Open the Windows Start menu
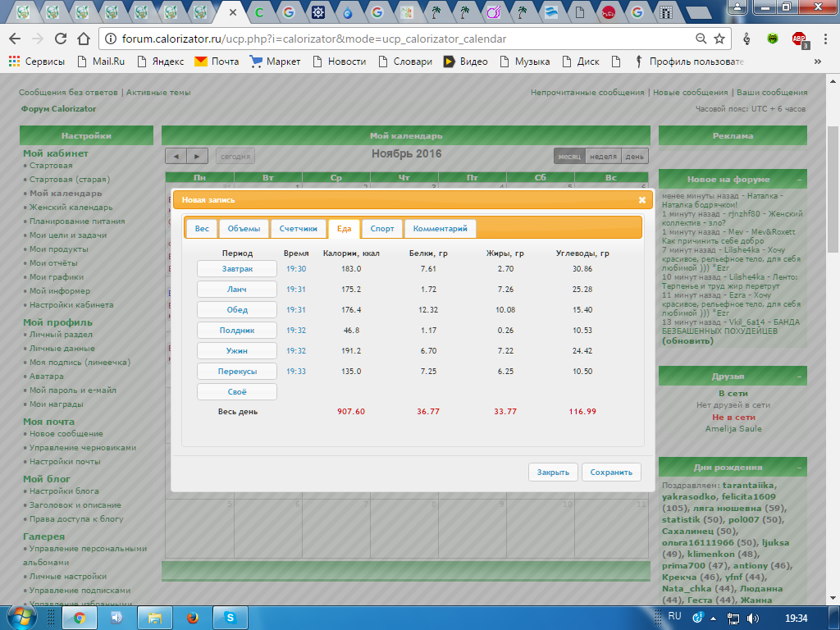 click(21, 619)
